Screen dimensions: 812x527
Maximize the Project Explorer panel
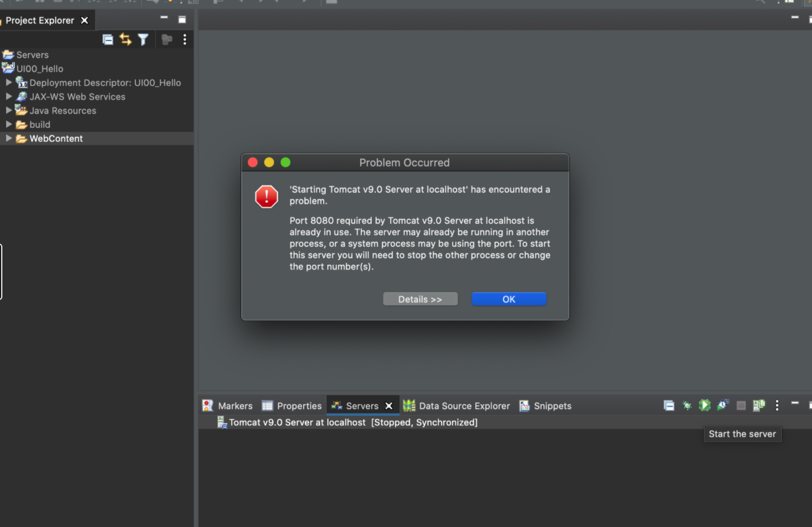pyautogui.click(x=182, y=19)
